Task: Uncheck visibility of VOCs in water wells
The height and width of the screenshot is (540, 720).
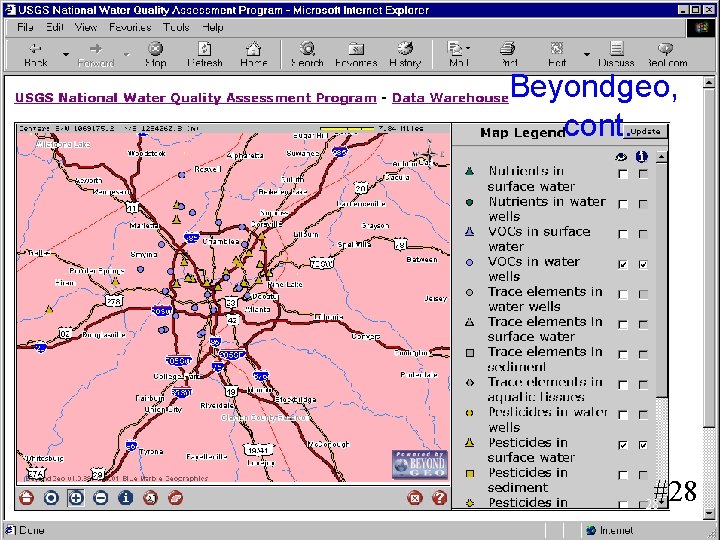Action: click(623, 264)
